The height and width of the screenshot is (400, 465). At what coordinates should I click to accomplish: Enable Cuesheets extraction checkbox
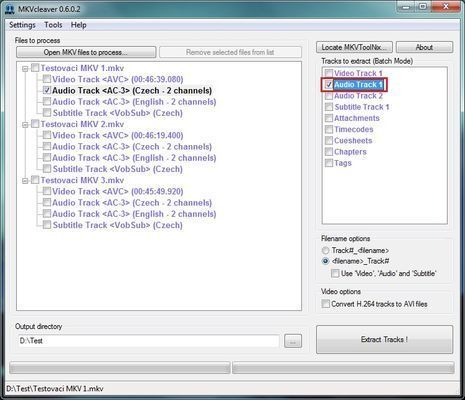point(329,140)
